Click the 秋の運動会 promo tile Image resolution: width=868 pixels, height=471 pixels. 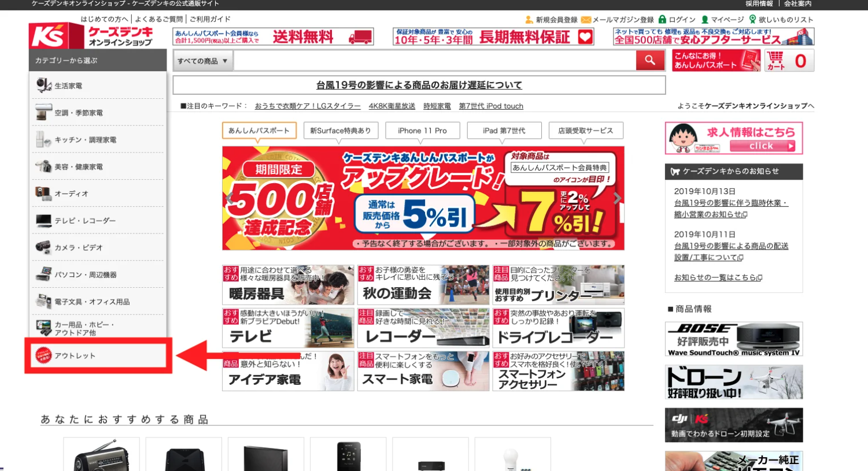423,285
